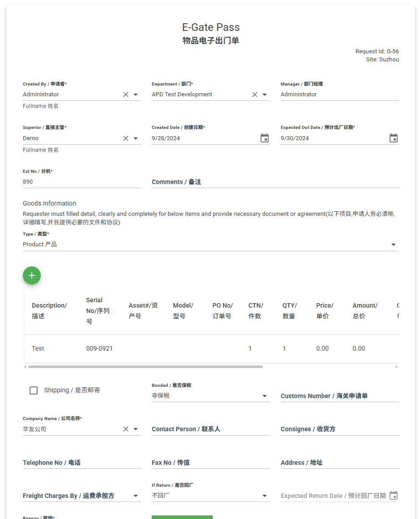Screen dimensions: 420x519
Task: Toggle the Shipping checkbox
Action: (34, 390)
